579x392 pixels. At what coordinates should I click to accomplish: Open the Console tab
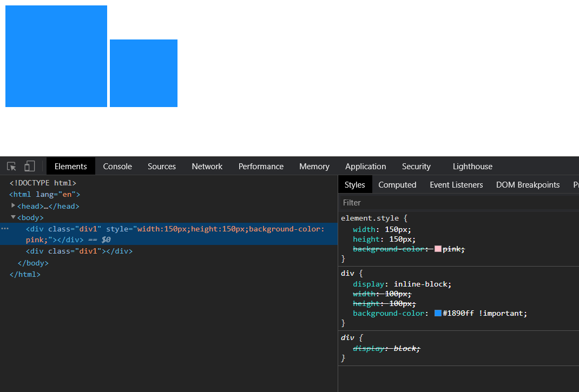click(x=117, y=167)
